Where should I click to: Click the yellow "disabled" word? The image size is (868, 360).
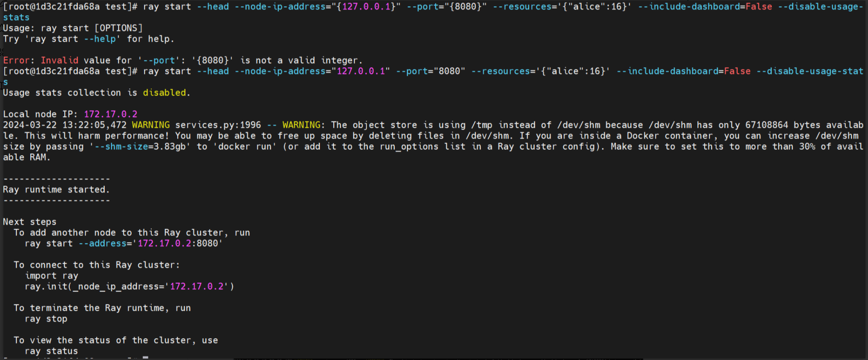164,93
